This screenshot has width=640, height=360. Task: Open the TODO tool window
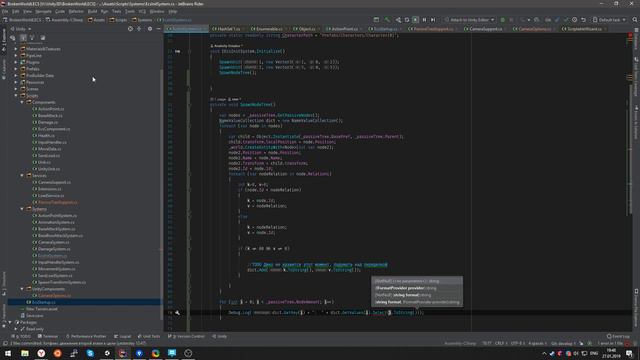21,336
